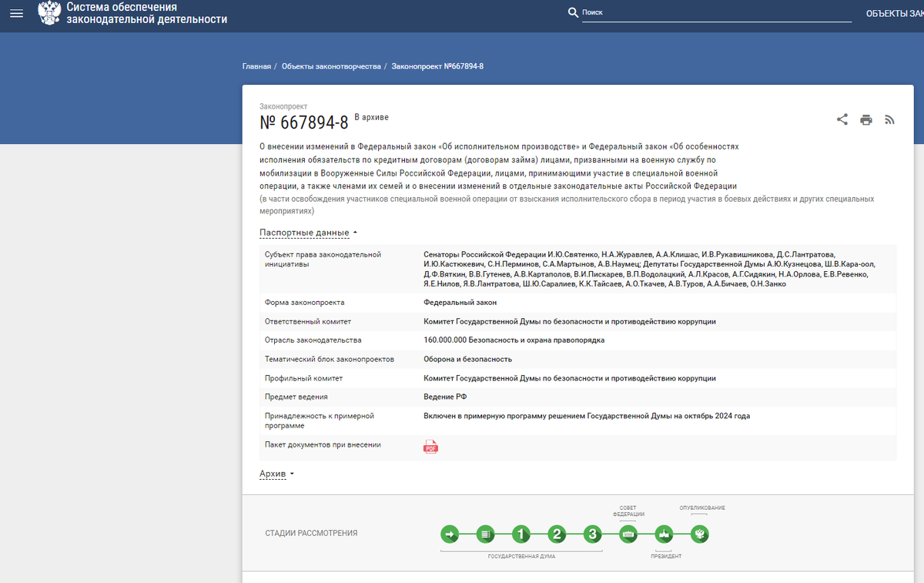Select the second reading stage circle

coord(557,534)
